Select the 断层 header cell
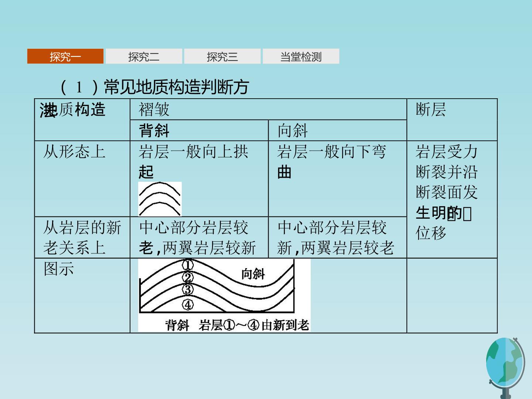 click(x=452, y=120)
